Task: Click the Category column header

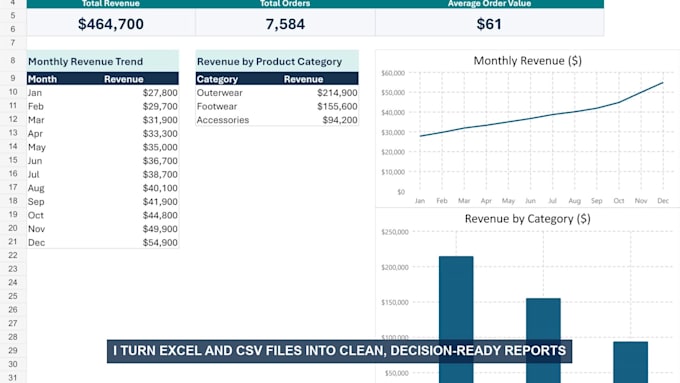Action: (217, 79)
